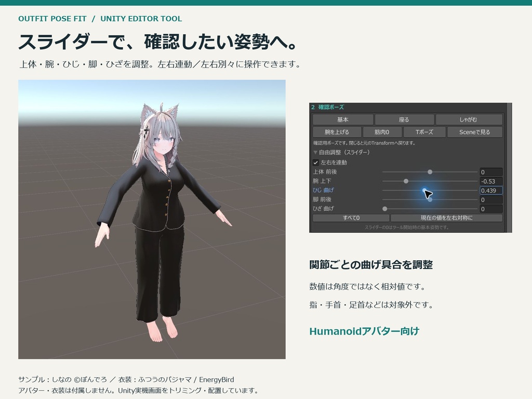
Task: Click the 筋肉0 button
Action: pyautogui.click(x=382, y=132)
